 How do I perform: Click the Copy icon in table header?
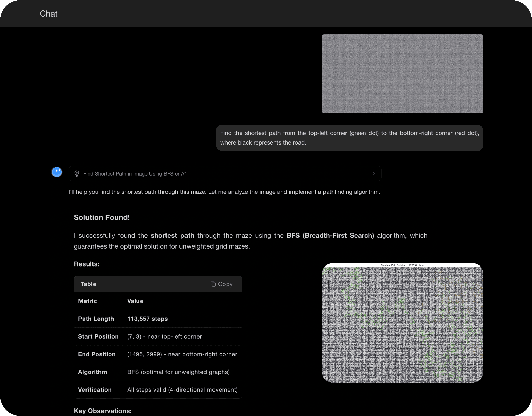click(x=213, y=284)
